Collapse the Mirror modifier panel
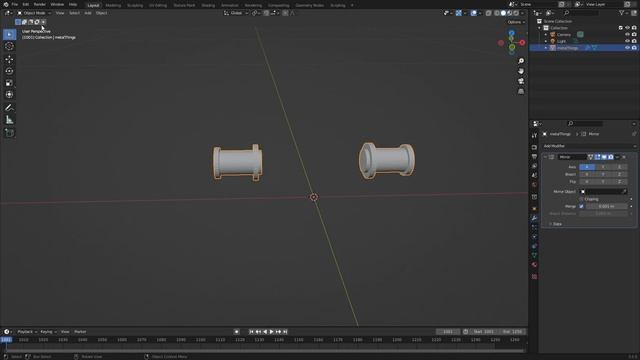The width and height of the screenshot is (640, 360). (545, 157)
